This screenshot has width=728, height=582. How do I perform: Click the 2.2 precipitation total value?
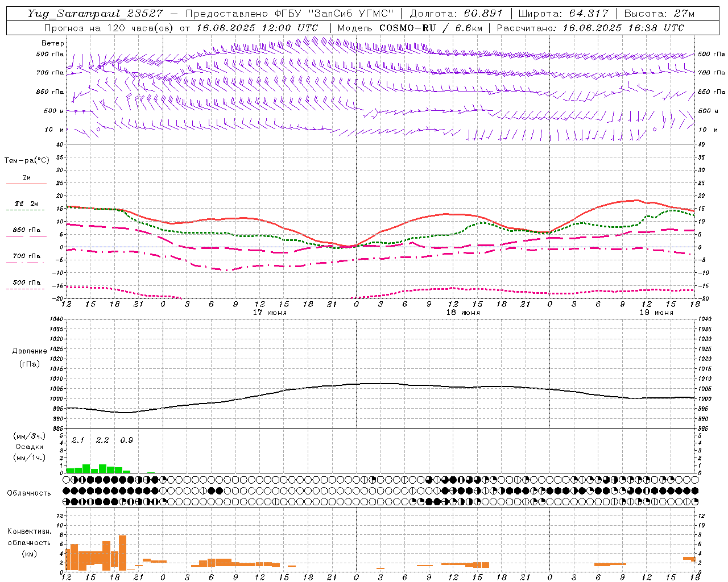102,440
